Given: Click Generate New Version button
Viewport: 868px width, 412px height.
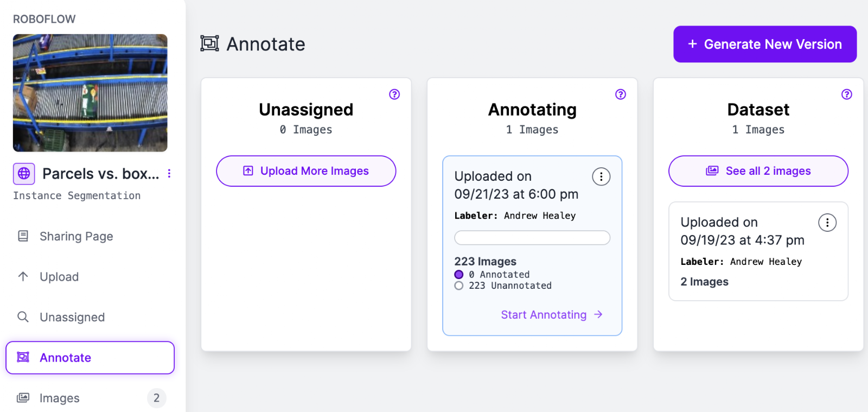Looking at the screenshot, I should [x=765, y=44].
